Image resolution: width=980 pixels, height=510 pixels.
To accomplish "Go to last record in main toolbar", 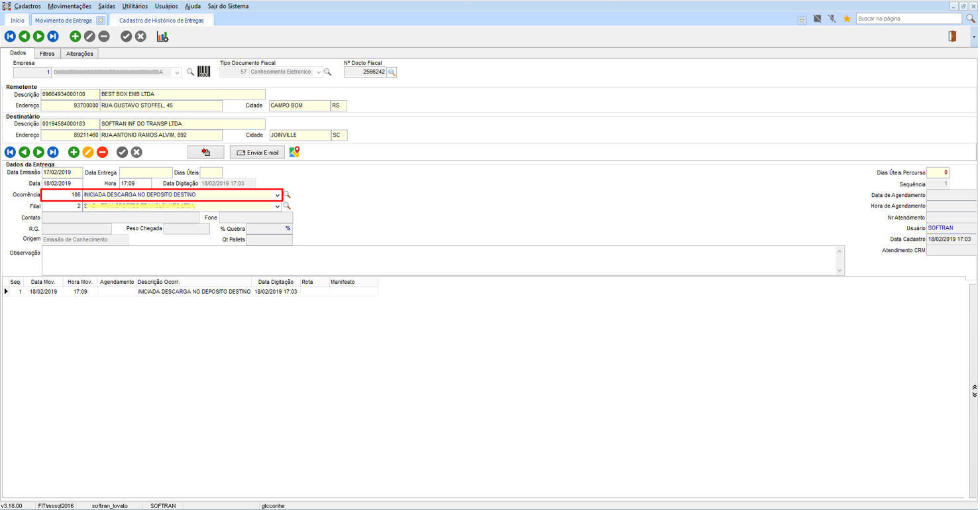I will point(53,36).
